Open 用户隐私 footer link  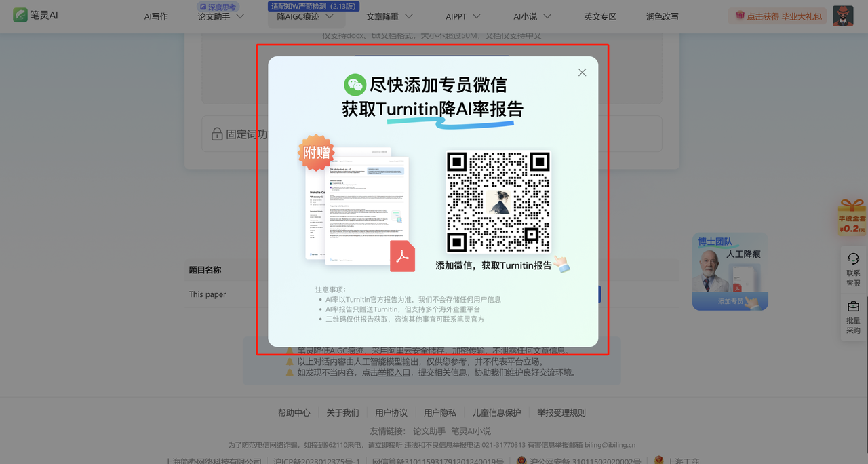tap(440, 412)
